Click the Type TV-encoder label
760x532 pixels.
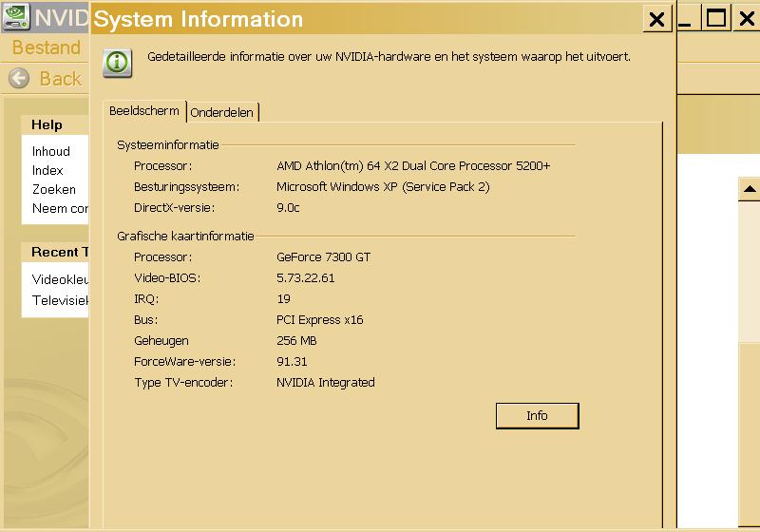183,383
